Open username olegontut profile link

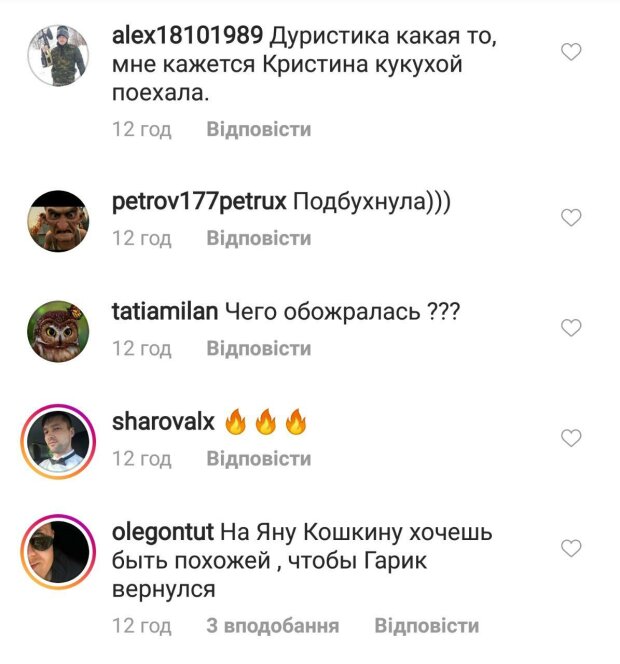163,532
